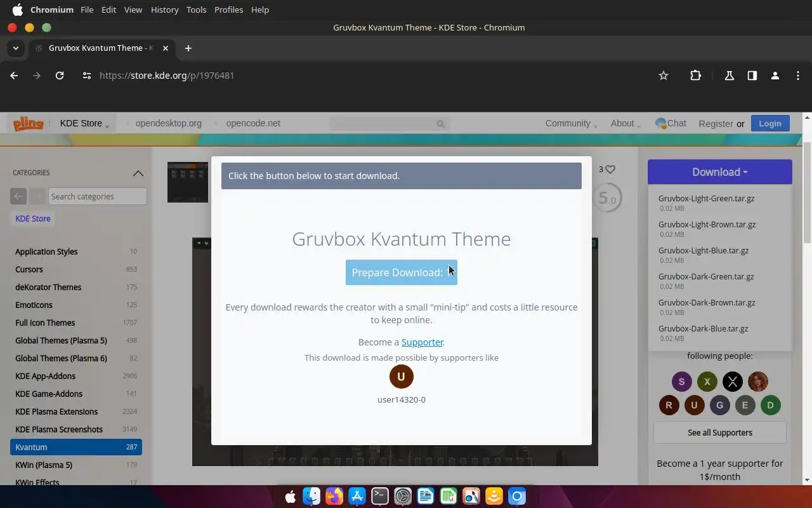The height and width of the screenshot is (508, 812).
Task: Open the VLC cone dock icon
Action: click(494, 496)
